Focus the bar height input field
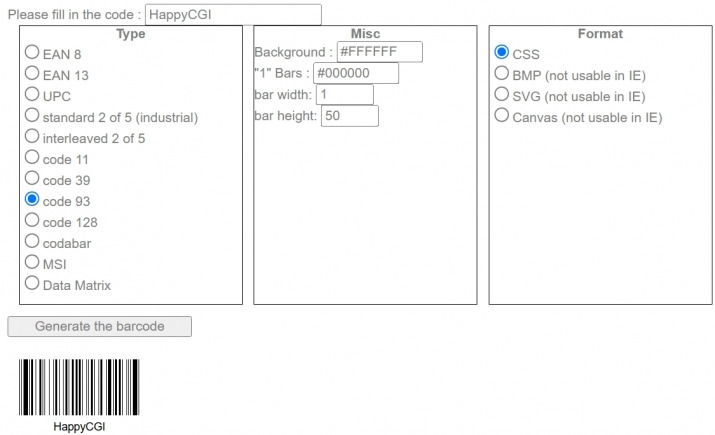This screenshot has height=435, width=715. coord(350,116)
